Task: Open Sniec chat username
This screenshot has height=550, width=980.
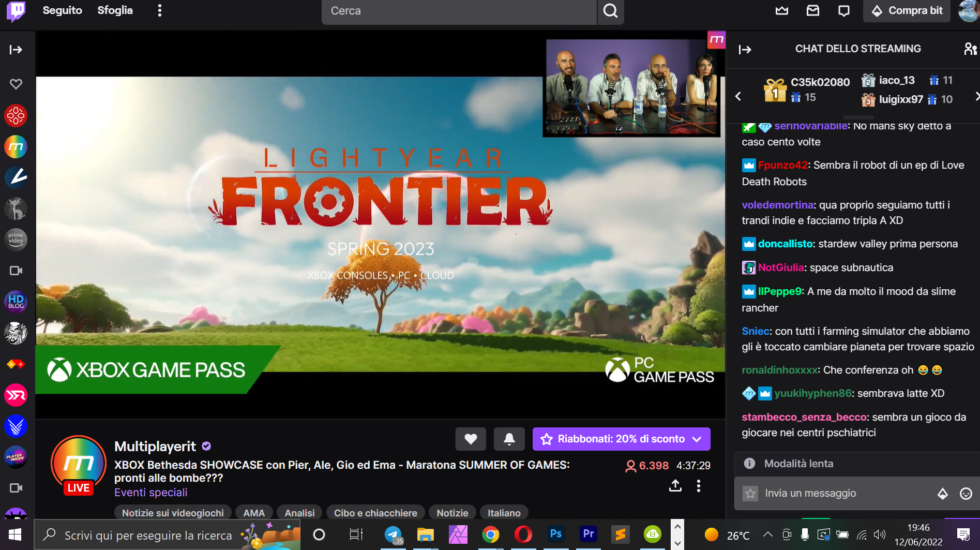Action: point(756,331)
